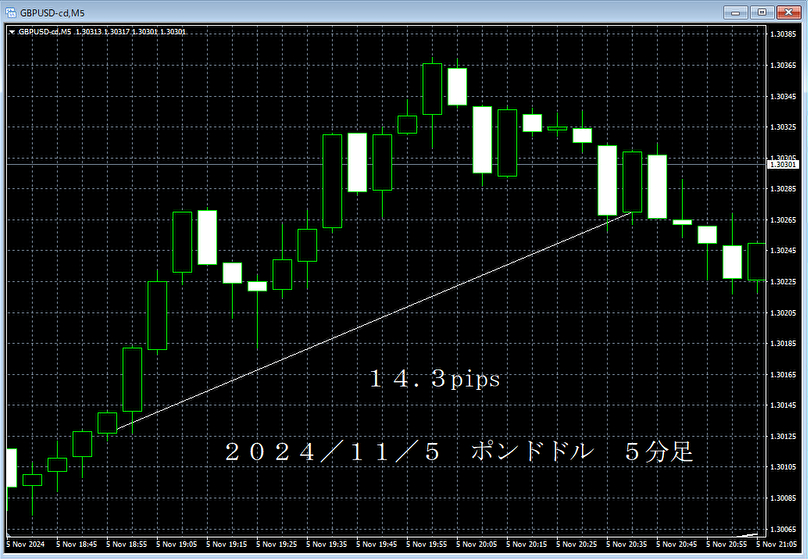Select the white trendline on the chart
This screenshot has width=808, height=559.
375,320
